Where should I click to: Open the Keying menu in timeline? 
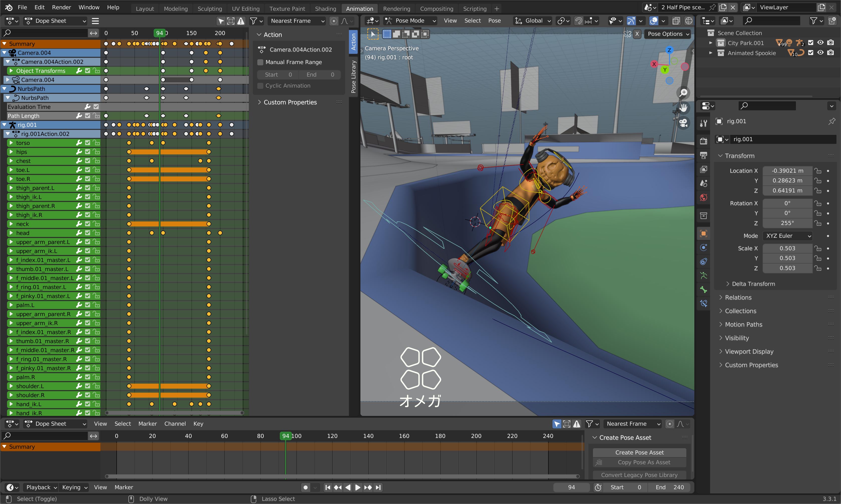pyautogui.click(x=74, y=487)
